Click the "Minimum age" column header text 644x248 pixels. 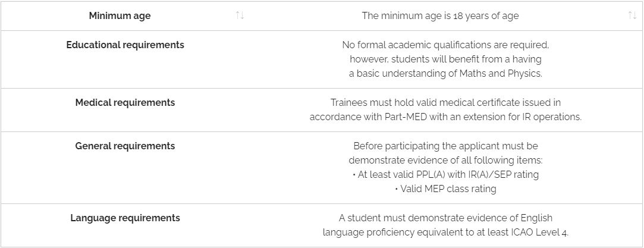click(120, 16)
